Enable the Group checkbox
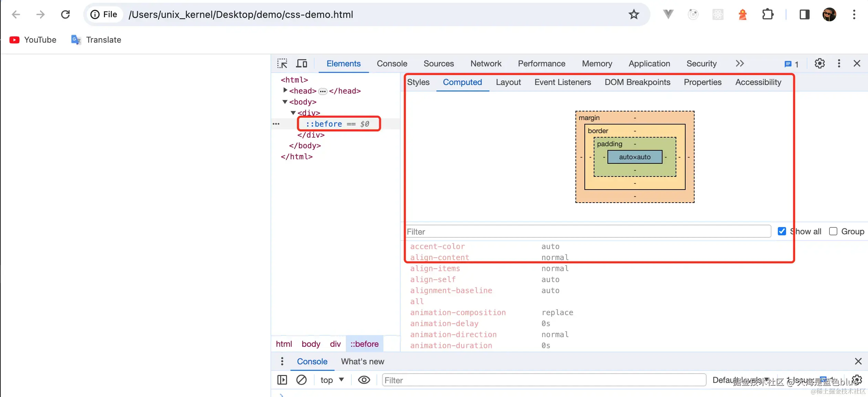The image size is (868, 397). (833, 232)
